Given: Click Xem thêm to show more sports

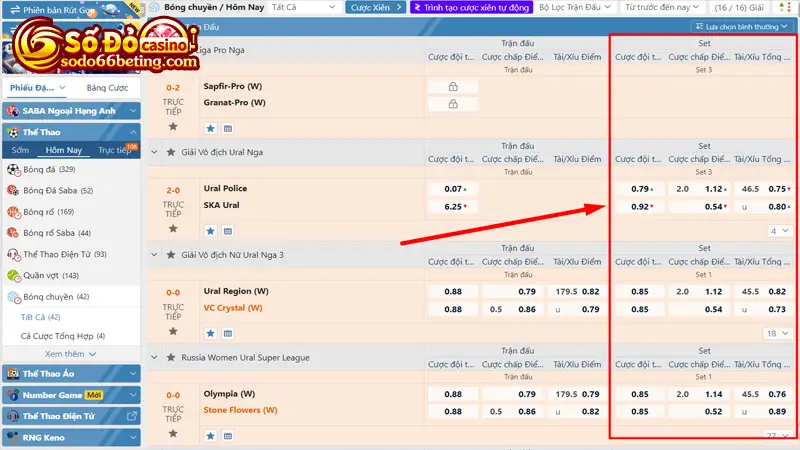Looking at the screenshot, I should point(70,354).
